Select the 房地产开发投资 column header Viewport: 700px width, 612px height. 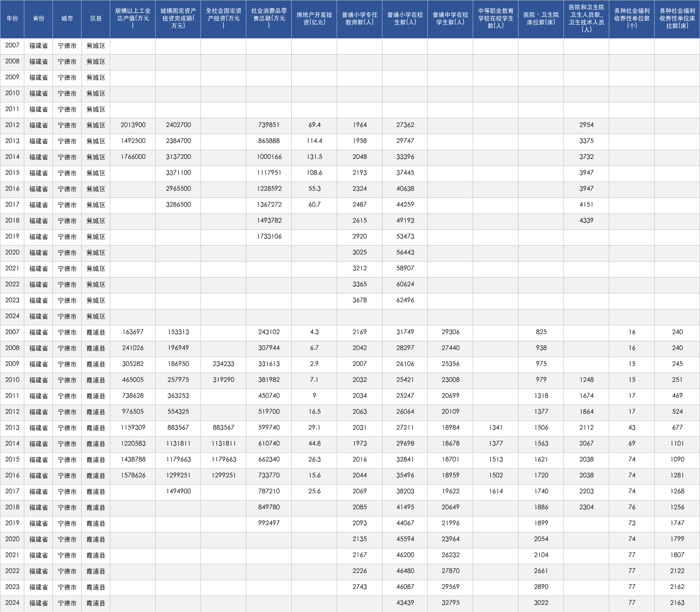(314, 19)
